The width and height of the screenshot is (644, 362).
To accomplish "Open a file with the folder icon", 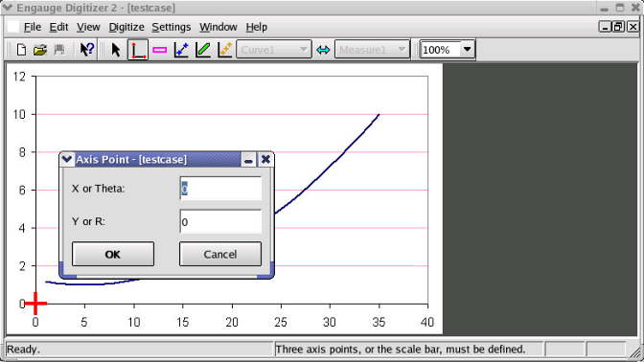I will [40, 50].
